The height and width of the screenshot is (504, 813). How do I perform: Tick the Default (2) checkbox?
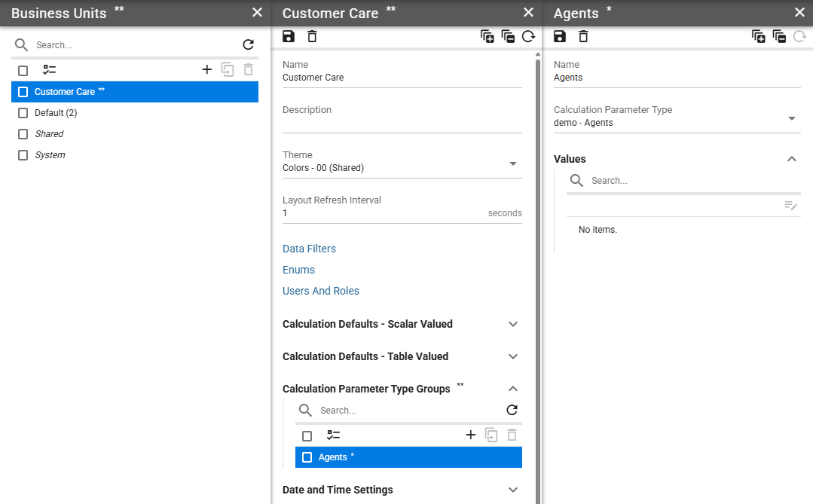pos(23,113)
